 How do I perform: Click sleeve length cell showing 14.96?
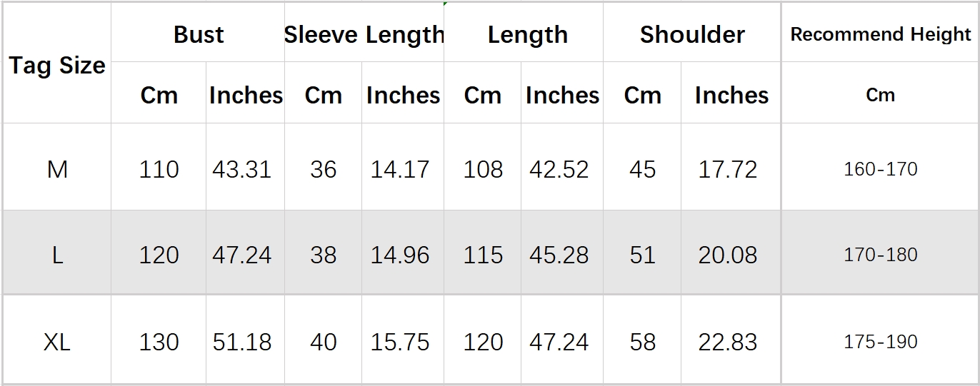click(x=400, y=255)
